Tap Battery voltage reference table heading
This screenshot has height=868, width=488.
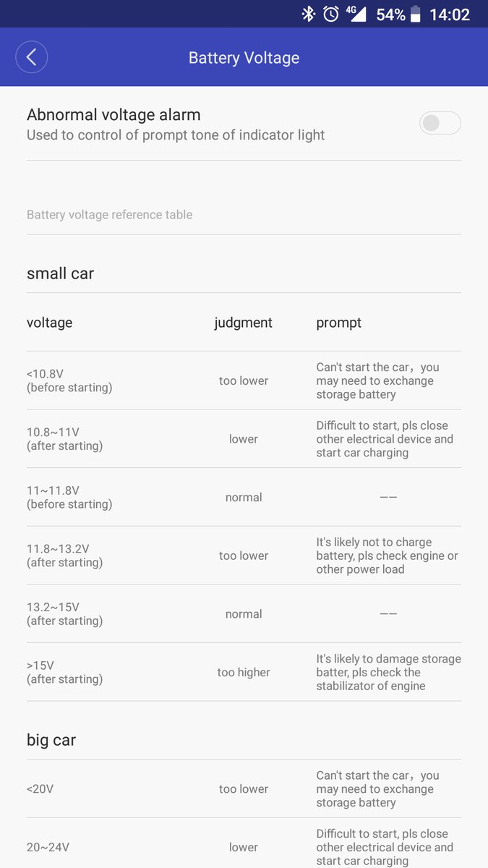pos(110,215)
